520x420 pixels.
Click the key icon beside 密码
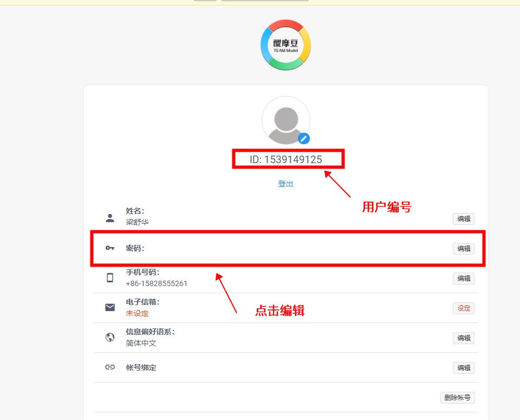[110, 248]
